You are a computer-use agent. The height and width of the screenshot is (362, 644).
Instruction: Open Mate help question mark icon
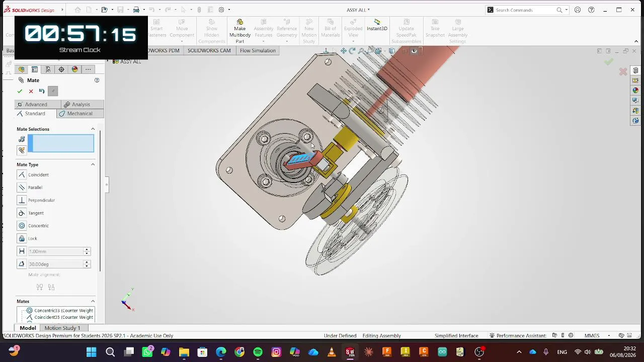tap(97, 80)
